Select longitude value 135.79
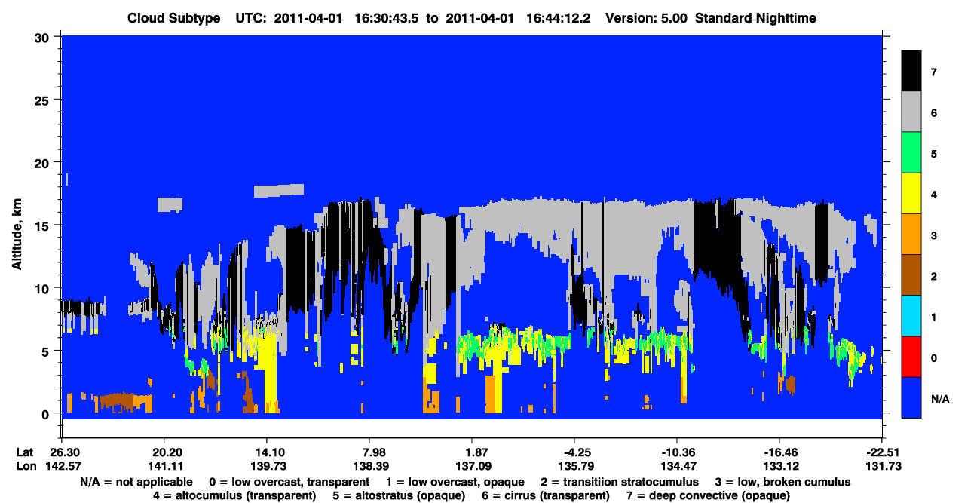 [574, 466]
